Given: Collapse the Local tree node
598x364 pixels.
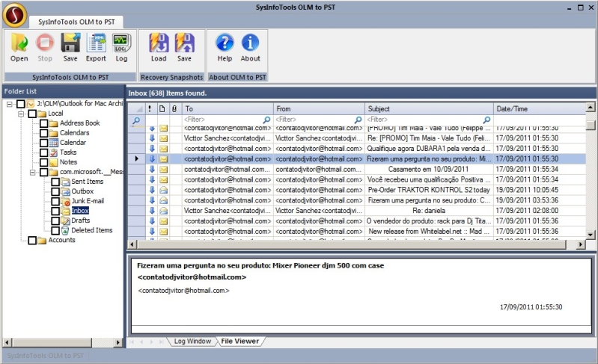Looking at the screenshot, I should [22, 114].
